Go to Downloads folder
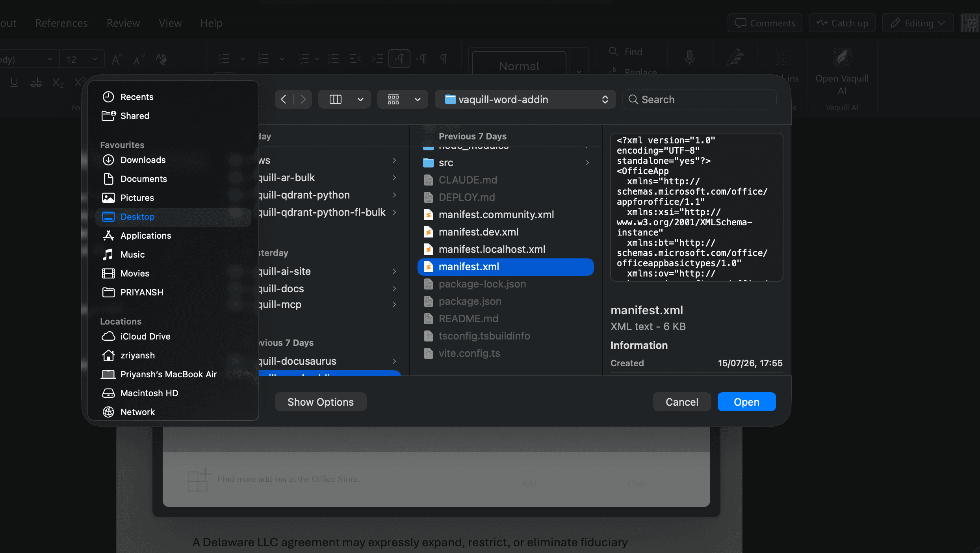 (173, 160)
